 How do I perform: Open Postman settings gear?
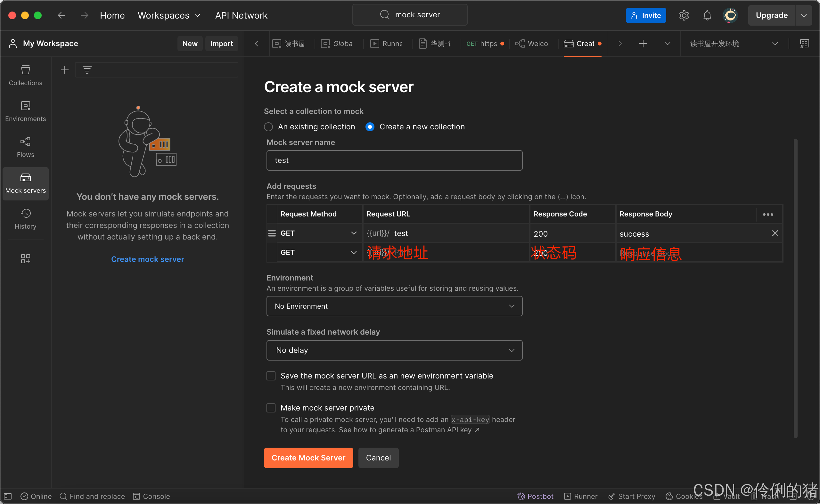click(684, 15)
